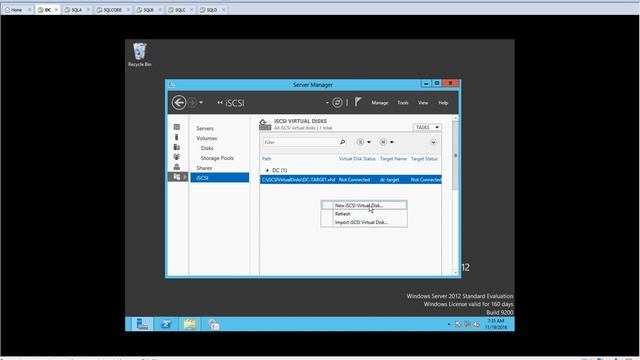Click the forward navigation arrow
This screenshot has height=360, width=640.
coord(192,102)
